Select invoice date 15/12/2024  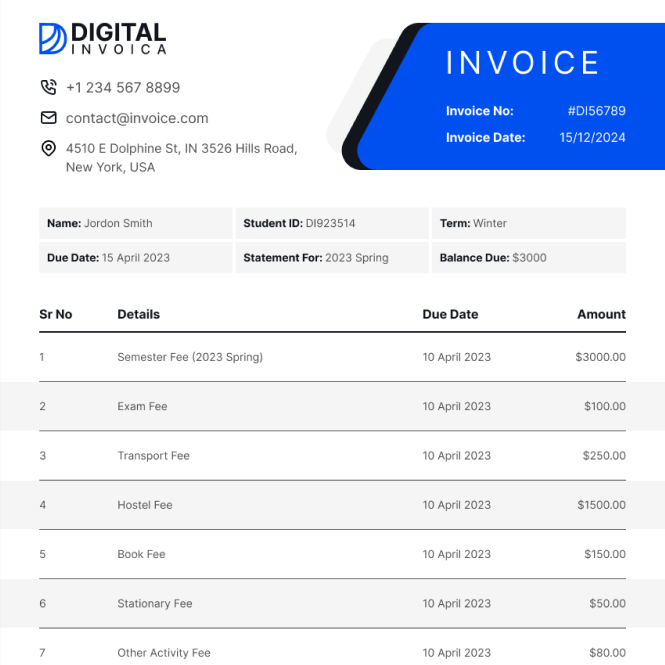(x=592, y=137)
